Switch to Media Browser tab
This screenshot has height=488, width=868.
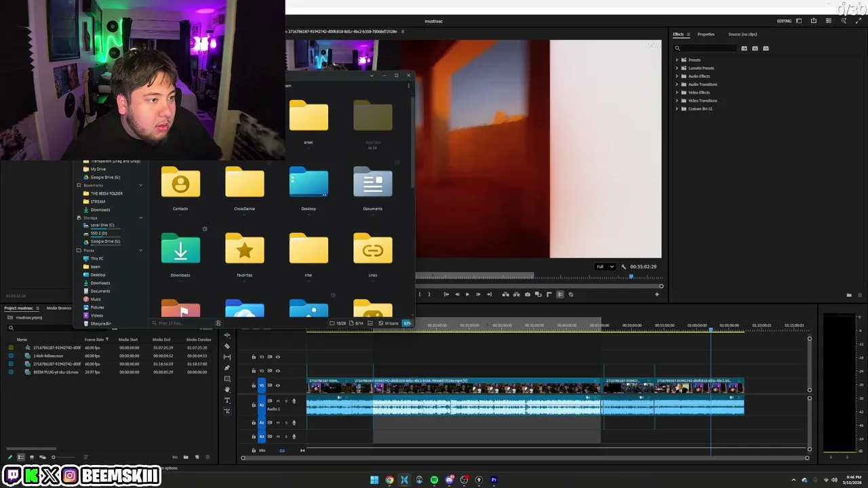(59, 308)
